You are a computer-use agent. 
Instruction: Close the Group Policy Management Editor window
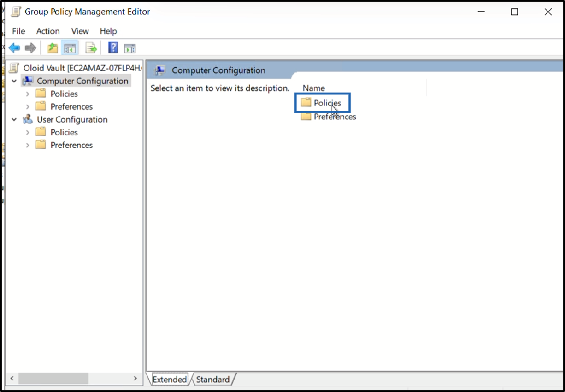[548, 12]
